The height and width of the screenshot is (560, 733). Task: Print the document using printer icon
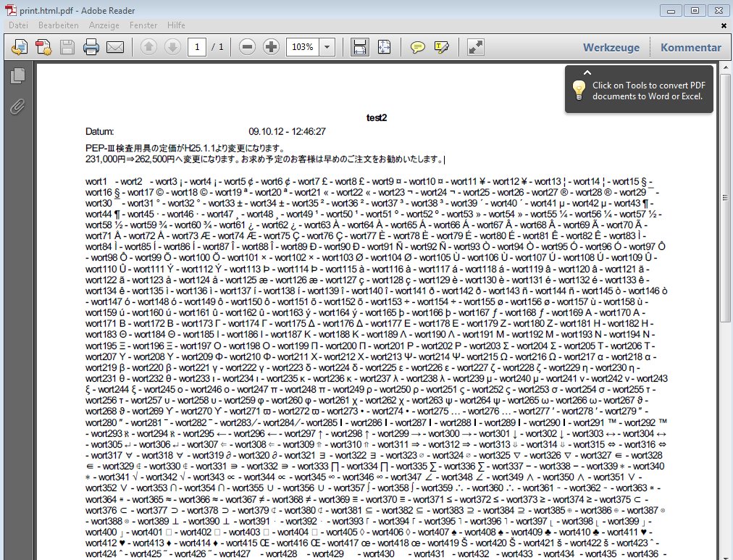coord(91,48)
